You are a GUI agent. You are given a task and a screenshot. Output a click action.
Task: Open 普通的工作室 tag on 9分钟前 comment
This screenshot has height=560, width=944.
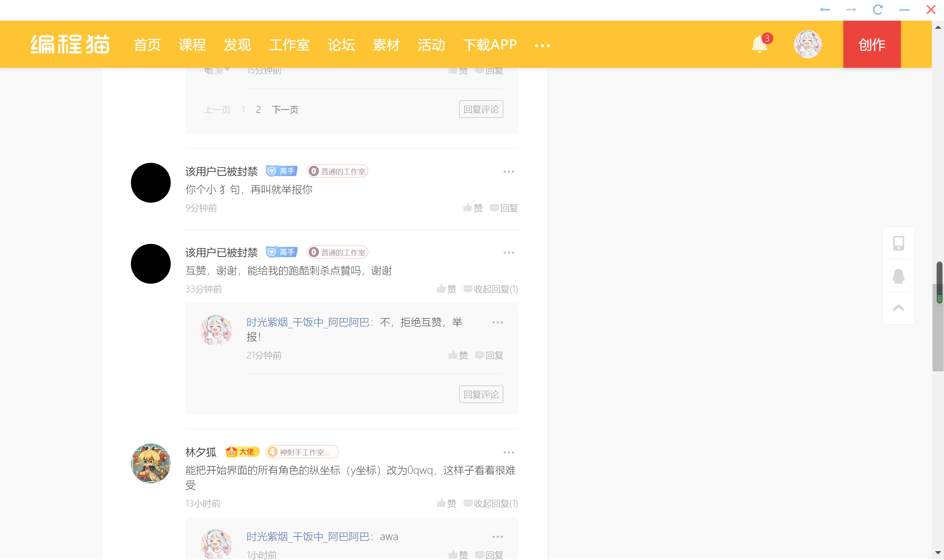337,171
